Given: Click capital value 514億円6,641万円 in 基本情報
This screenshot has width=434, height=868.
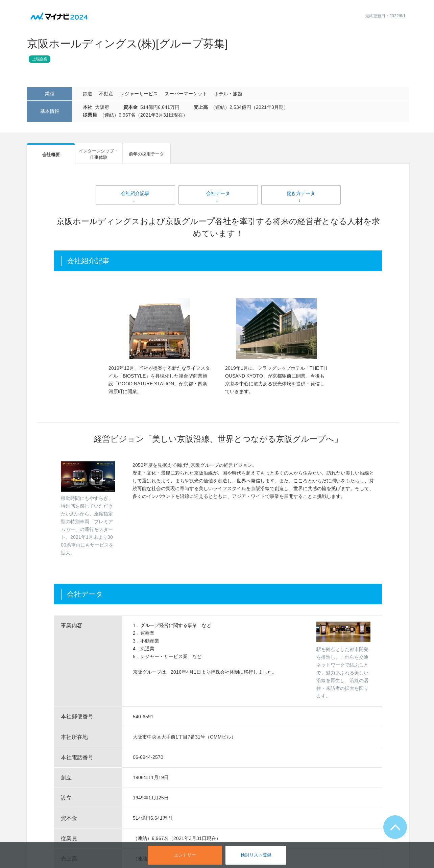Looking at the screenshot, I should click(x=160, y=107).
